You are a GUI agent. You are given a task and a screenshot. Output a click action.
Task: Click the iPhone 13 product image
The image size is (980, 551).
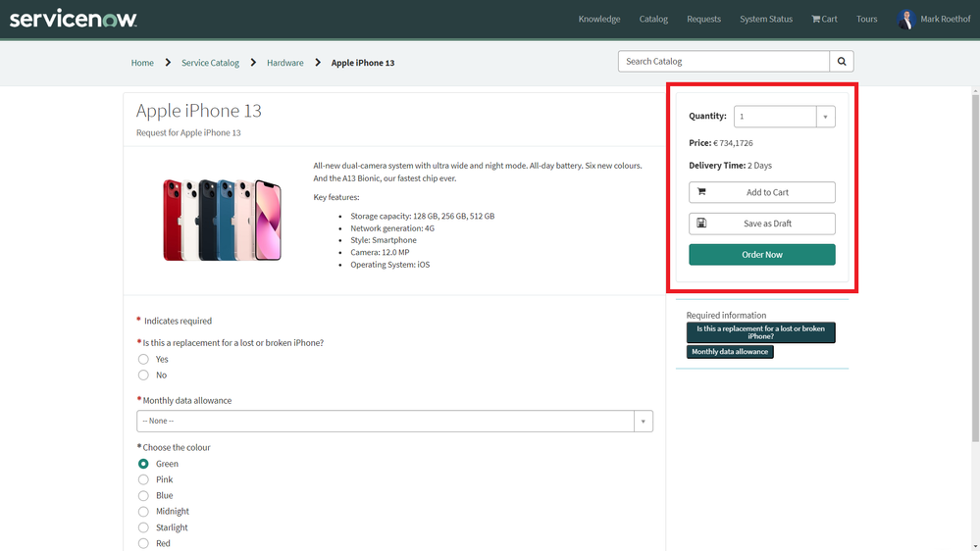(x=222, y=220)
